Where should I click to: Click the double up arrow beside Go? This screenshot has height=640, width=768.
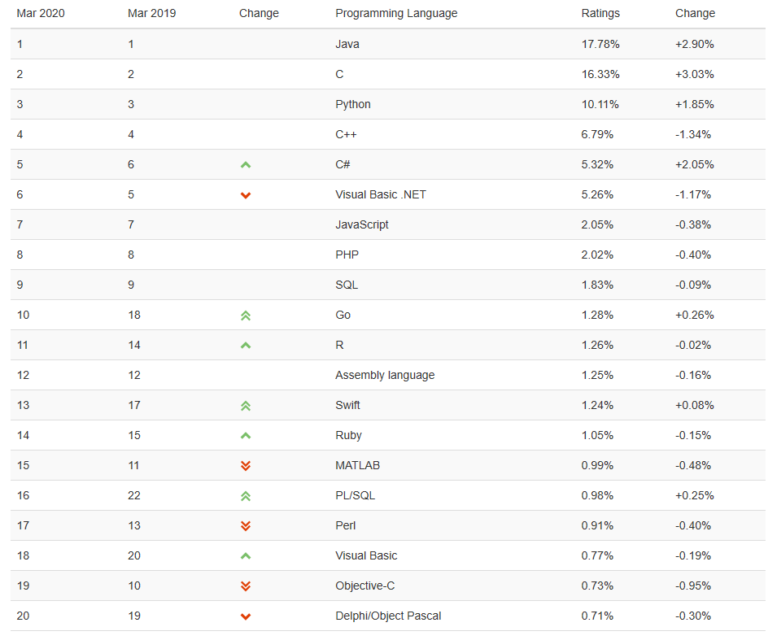[x=245, y=315]
